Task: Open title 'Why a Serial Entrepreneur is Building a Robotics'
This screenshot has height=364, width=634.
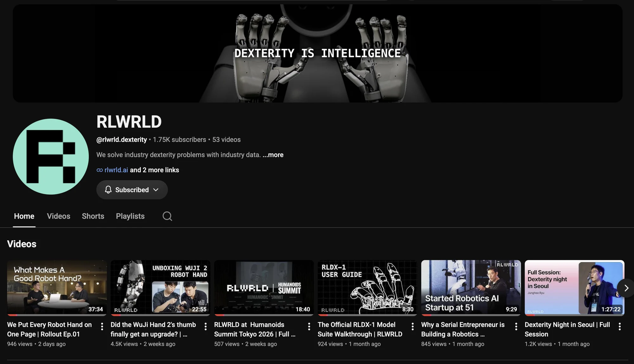Action: coord(463,329)
